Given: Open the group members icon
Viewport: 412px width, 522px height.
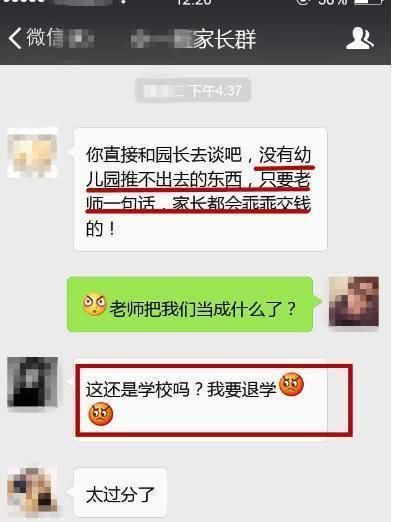Looking at the screenshot, I should (x=360, y=38).
